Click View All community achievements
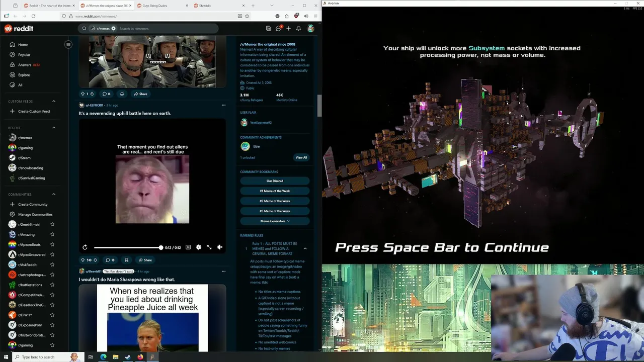The image size is (644, 362). (x=301, y=157)
